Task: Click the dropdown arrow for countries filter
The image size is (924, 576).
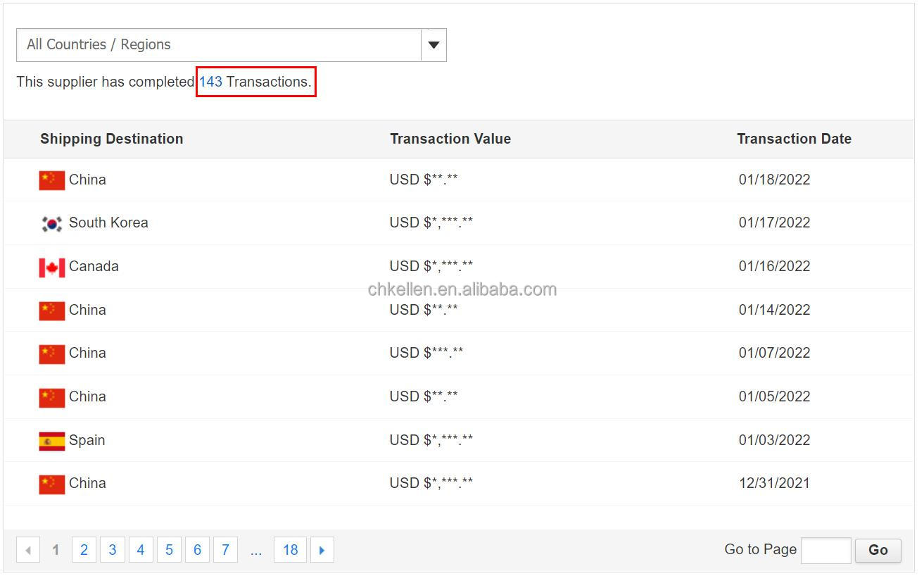Action: [x=433, y=45]
